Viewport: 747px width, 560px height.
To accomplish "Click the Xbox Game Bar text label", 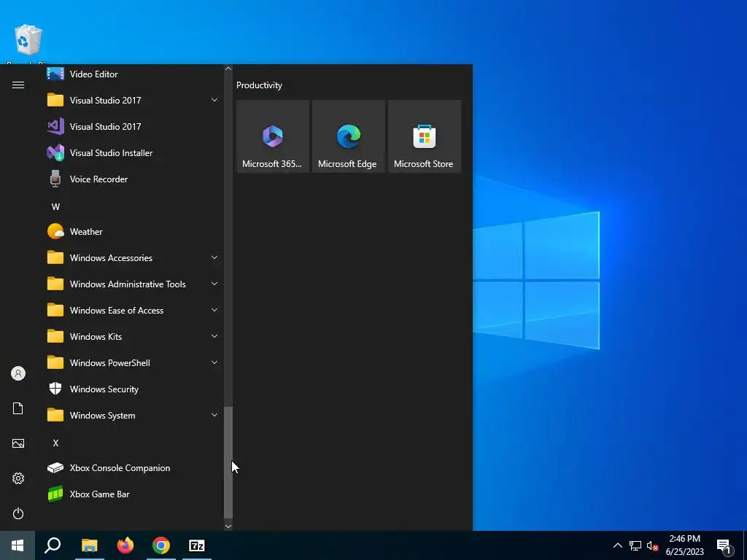I will click(99, 494).
